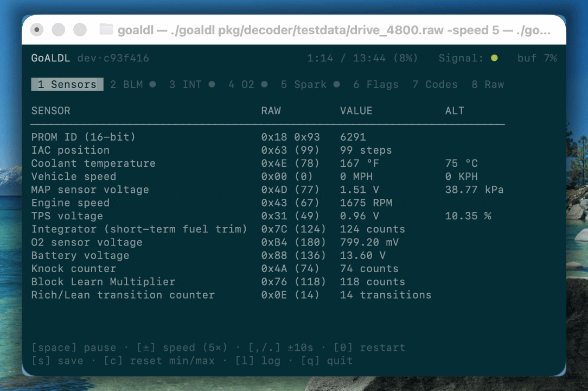Click the ALT column header
Image resolution: width=588 pixels, height=391 pixels.
(x=455, y=110)
